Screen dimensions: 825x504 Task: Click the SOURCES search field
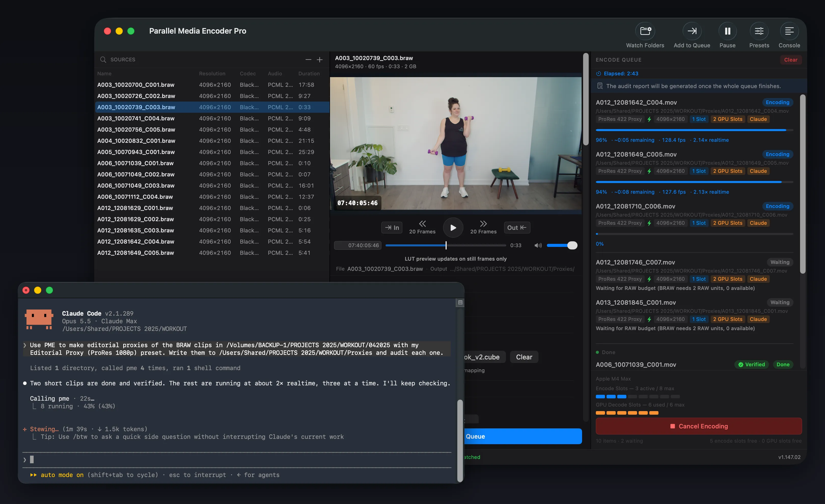click(201, 60)
